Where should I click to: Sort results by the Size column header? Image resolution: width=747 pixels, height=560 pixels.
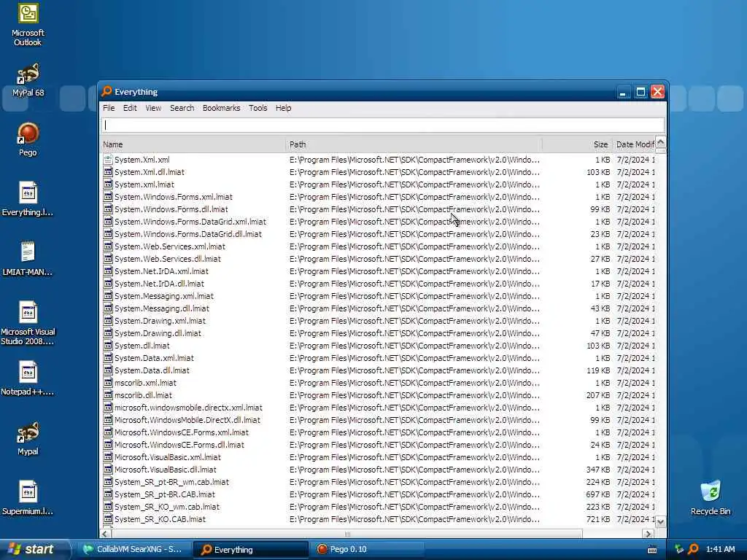(577, 144)
